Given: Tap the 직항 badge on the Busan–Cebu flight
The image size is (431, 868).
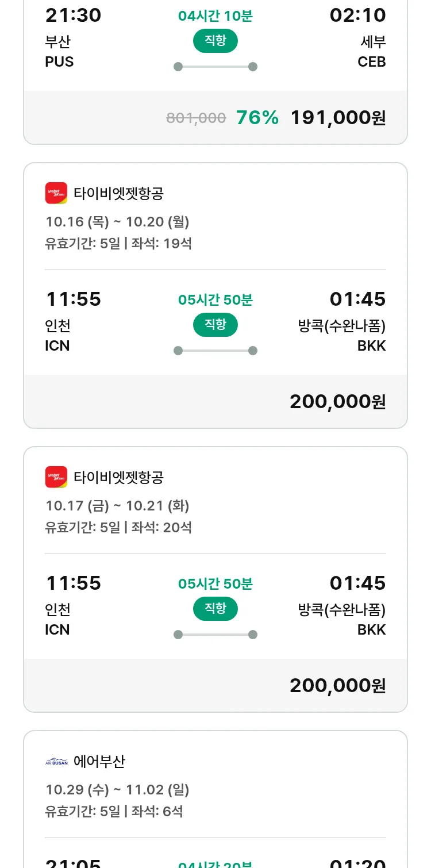Looking at the screenshot, I should (x=215, y=41).
